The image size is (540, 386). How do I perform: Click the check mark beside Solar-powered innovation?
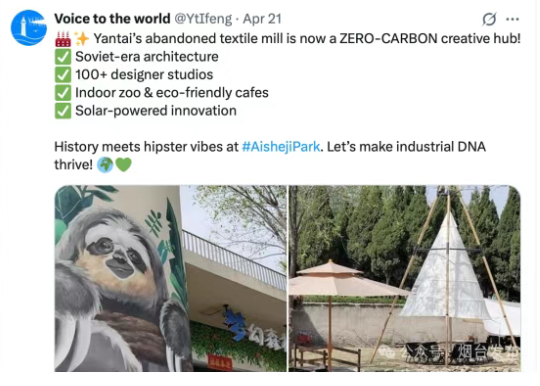click(63, 111)
